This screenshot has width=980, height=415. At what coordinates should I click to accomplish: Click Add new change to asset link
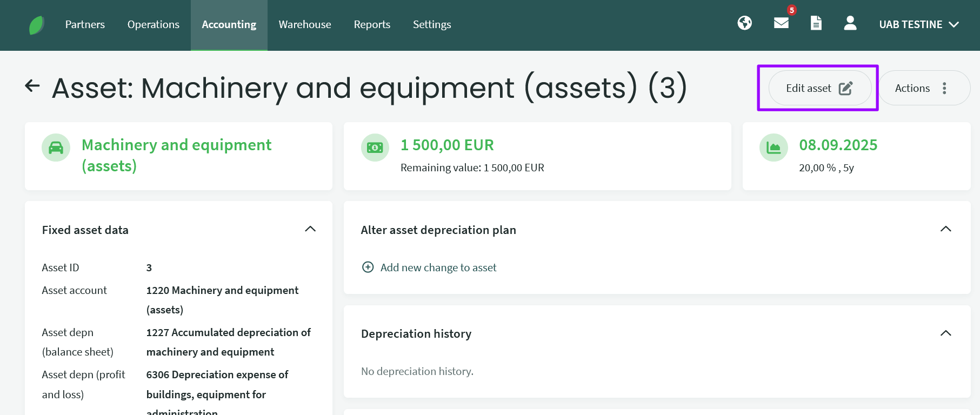point(438,267)
